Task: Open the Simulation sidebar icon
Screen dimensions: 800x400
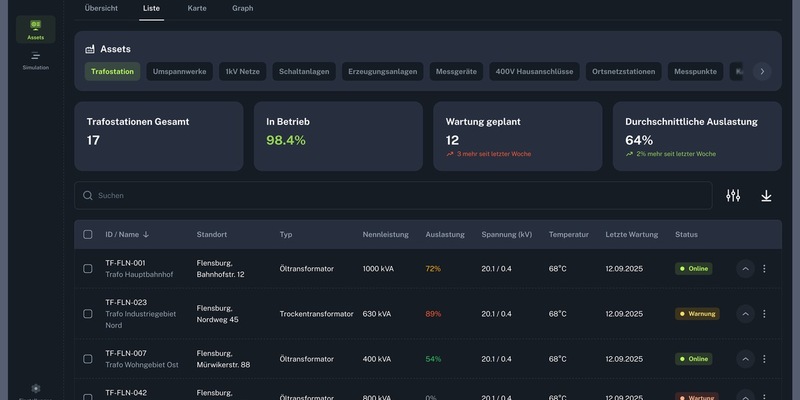Action: pos(35,60)
